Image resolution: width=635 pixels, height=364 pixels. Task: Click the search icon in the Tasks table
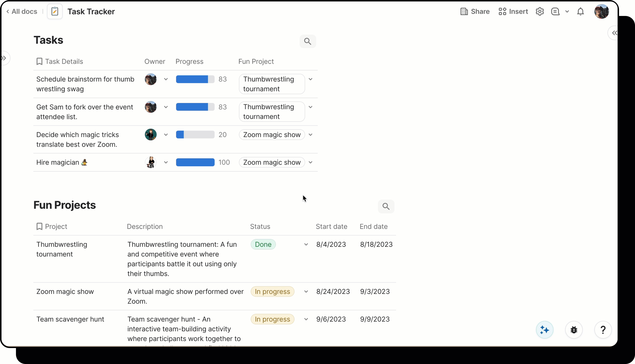tap(308, 41)
